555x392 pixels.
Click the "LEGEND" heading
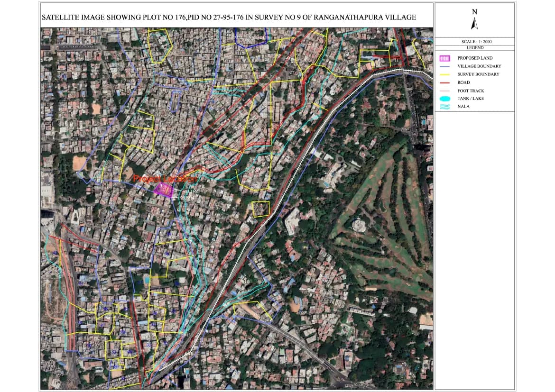pos(475,48)
